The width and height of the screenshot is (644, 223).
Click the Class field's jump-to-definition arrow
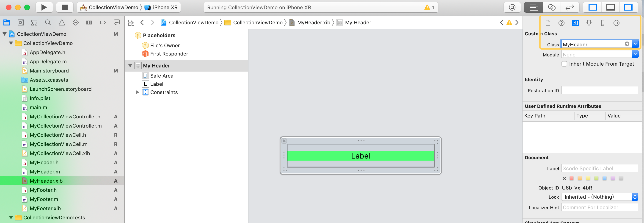click(627, 44)
